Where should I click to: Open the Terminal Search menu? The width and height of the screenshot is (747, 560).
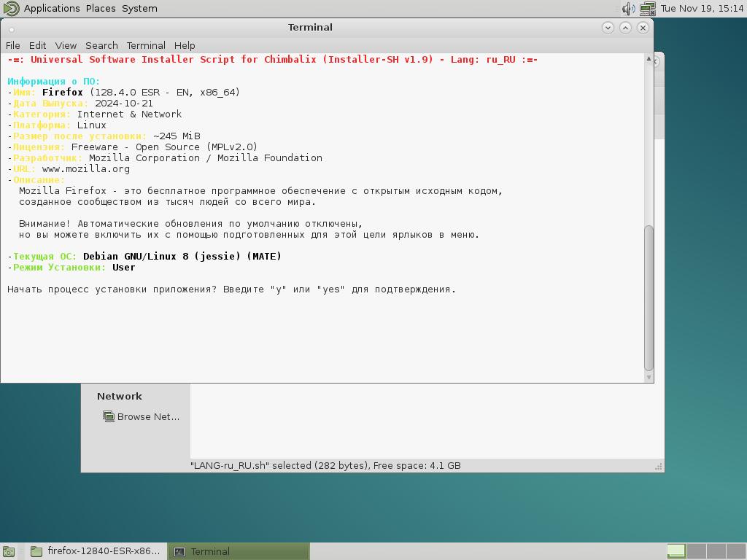point(101,45)
